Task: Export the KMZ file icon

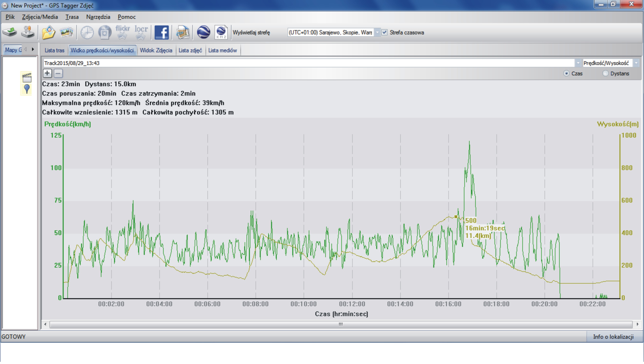Action: pos(221,32)
